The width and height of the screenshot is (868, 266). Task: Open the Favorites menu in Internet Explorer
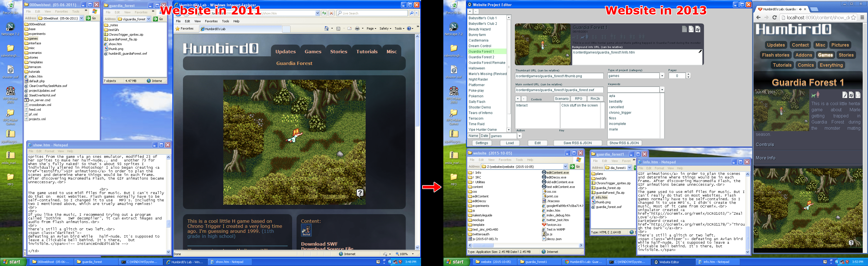tap(211, 21)
